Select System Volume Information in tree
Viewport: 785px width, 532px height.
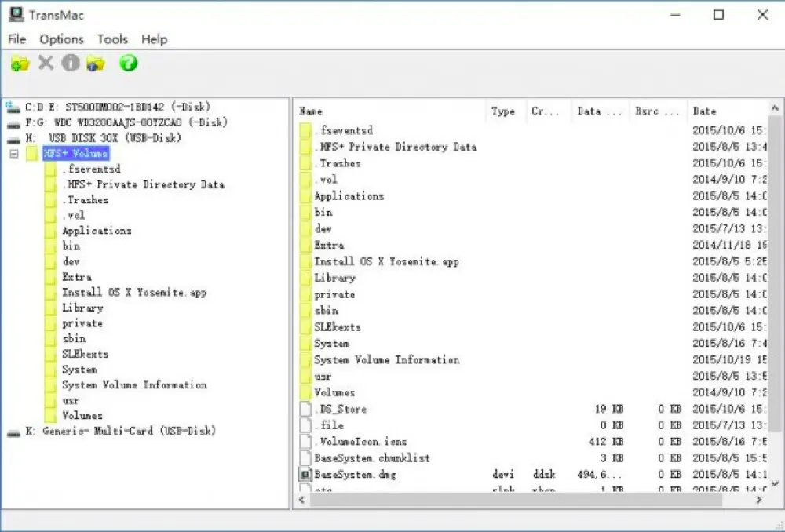pyautogui.click(x=134, y=384)
